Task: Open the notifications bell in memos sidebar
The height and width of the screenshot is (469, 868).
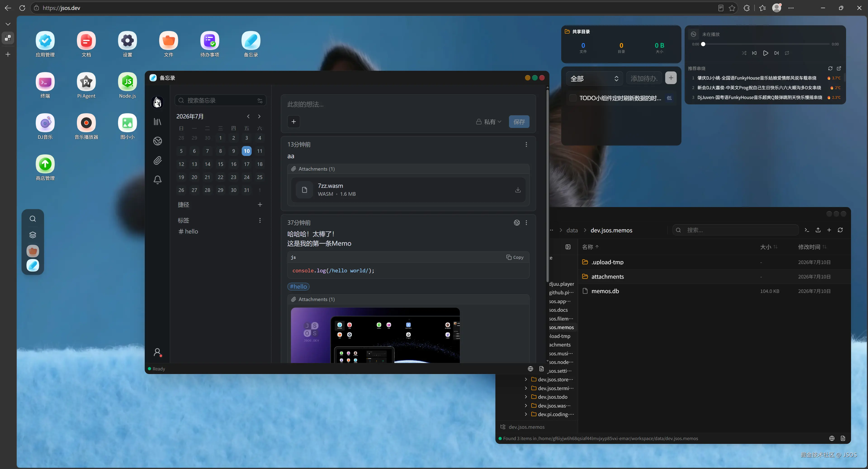Action: pos(157,180)
